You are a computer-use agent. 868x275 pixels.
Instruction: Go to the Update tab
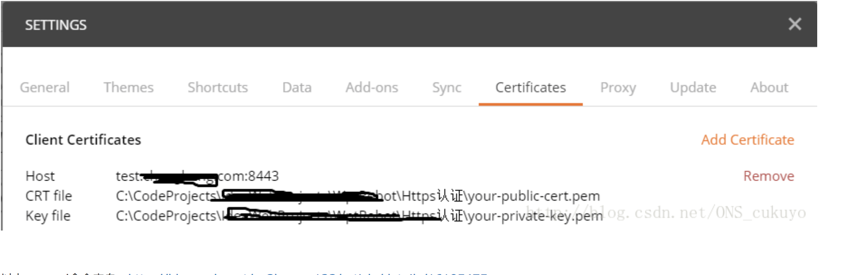coord(693,87)
